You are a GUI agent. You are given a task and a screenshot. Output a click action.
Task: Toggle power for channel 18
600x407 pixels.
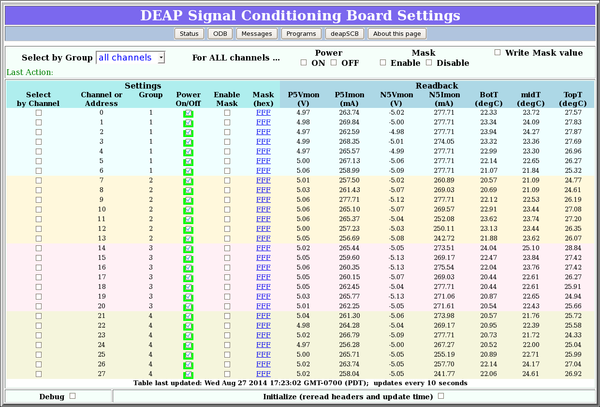(188, 288)
